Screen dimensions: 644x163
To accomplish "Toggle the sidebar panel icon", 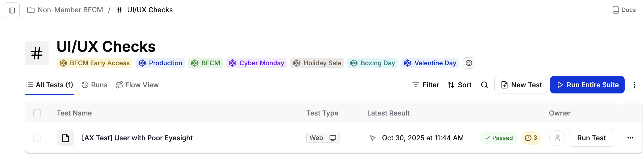I will pyautogui.click(x=12, y=10).
